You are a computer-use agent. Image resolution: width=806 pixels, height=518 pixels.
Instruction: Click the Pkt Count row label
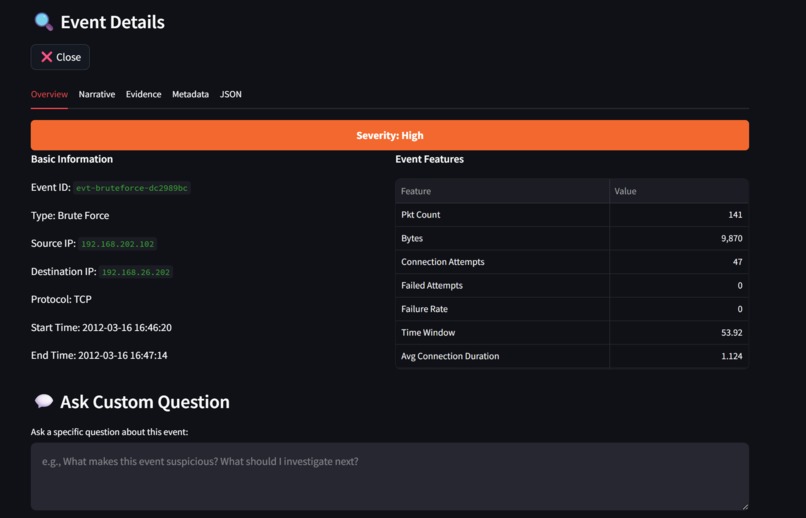point(420,215)
